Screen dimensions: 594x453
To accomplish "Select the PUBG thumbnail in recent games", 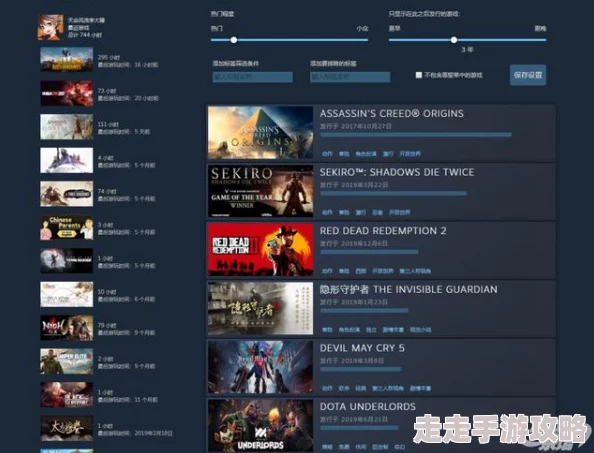I will (x=67, y=59).
